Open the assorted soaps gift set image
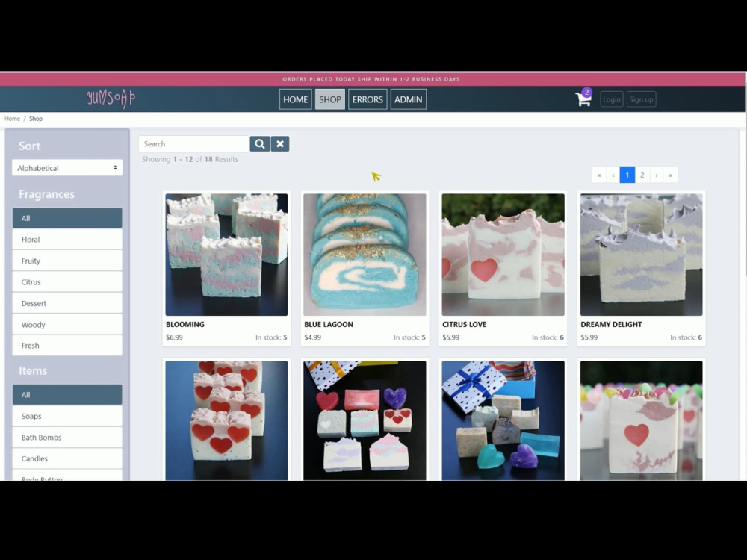The width and height of the screenshot is (747, 560). tap(365, 420)
